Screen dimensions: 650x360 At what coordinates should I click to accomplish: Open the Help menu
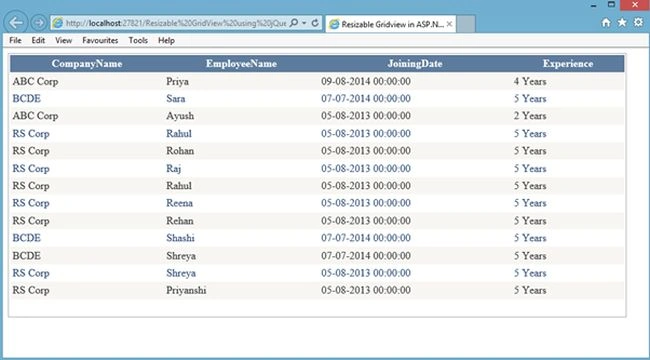click(x=166, y=40)
